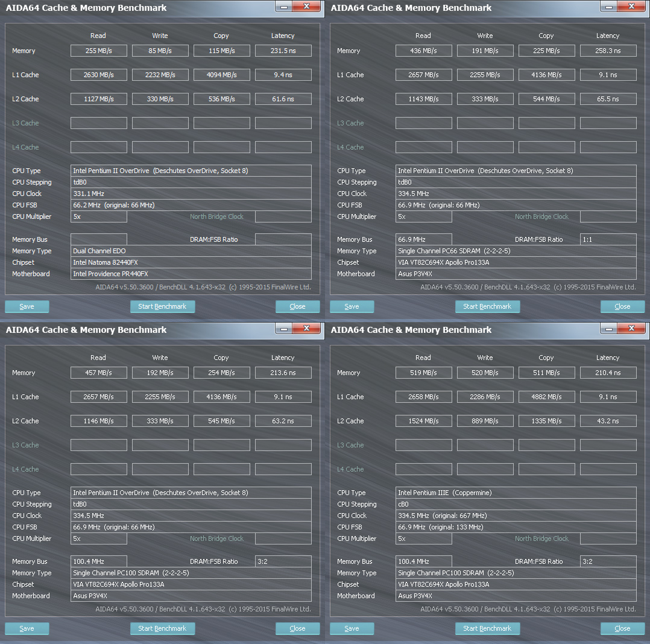
Task: Click the 1:1 DRAM:FSB Ratio field
Action: [608, 239]
